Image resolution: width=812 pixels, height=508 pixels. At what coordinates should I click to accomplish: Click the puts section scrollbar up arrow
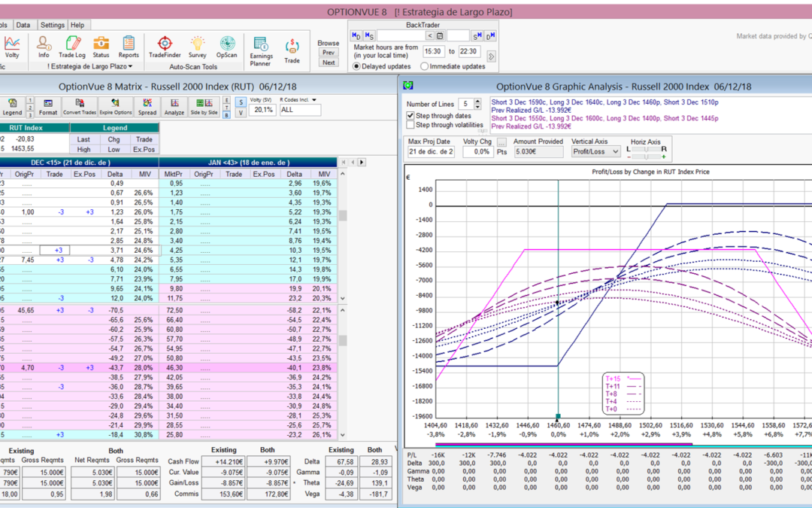tap(342, 310)
